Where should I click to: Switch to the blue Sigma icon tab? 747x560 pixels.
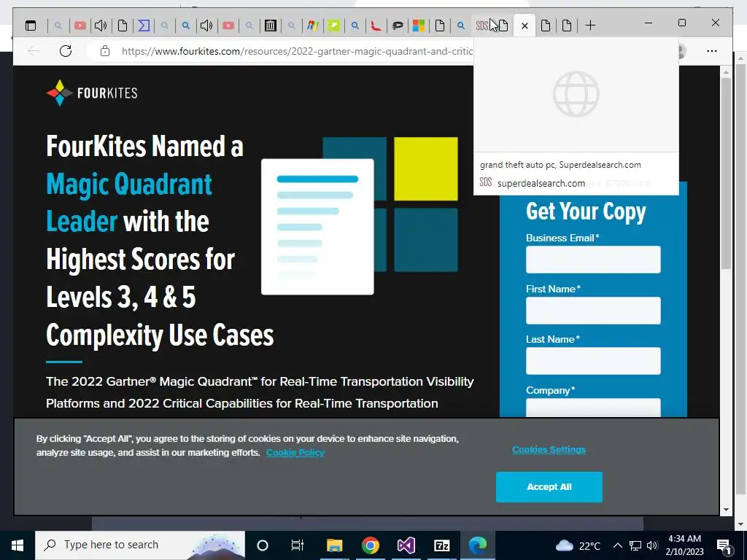pos(144,26)
